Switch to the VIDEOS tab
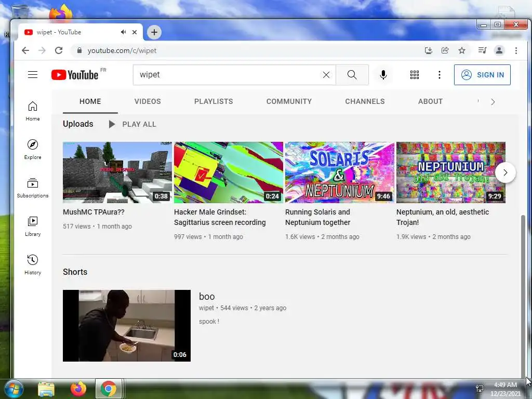This screenshot has width=532, height=399. pyautogui.click(x=148, y=101)
